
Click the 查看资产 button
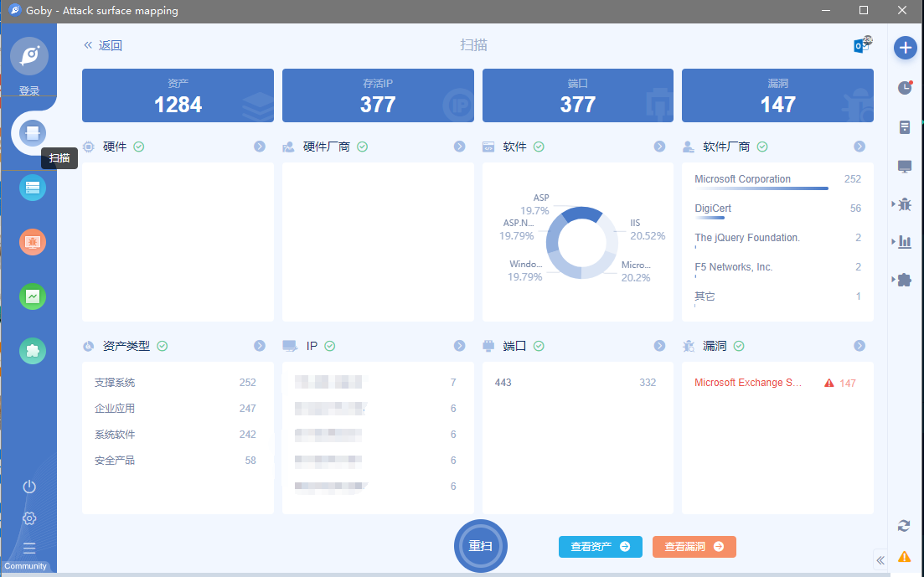click(x=600, y=547)
